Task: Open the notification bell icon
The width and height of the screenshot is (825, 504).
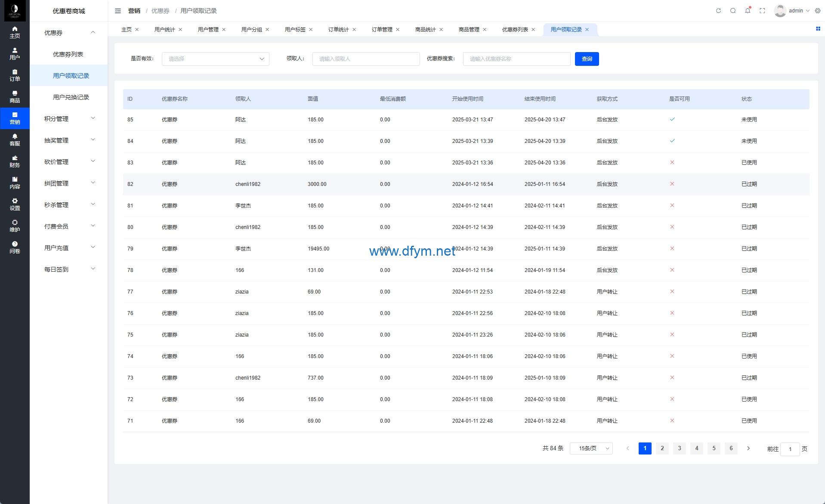Action: 748,11
